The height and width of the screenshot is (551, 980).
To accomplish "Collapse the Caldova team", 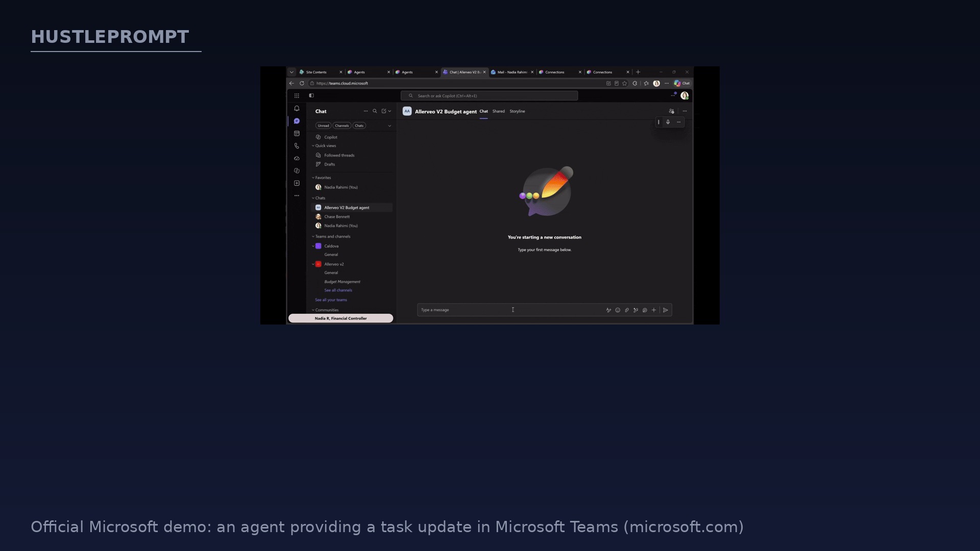I will coord(313,246).
